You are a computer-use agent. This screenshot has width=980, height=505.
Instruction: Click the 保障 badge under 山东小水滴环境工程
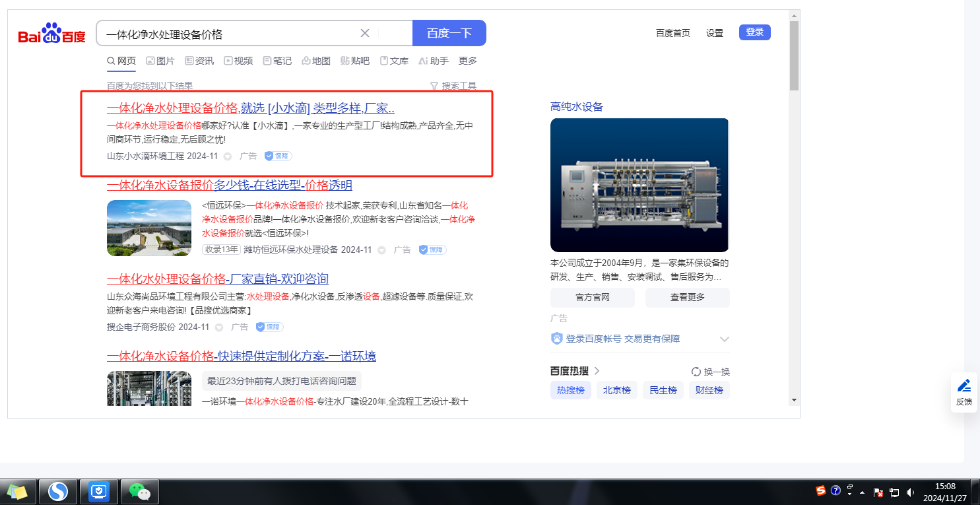278,156
